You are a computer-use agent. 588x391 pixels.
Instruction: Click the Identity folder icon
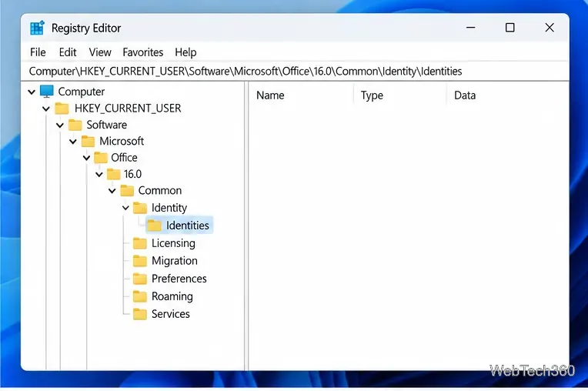140,208
